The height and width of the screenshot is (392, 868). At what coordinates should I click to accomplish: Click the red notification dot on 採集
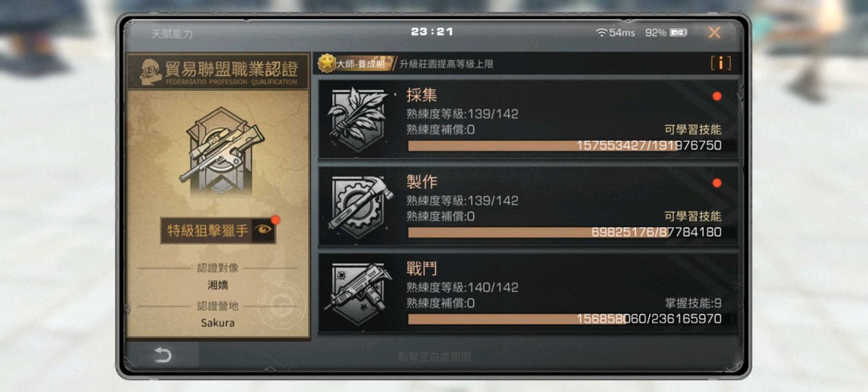tap(717, 96)
